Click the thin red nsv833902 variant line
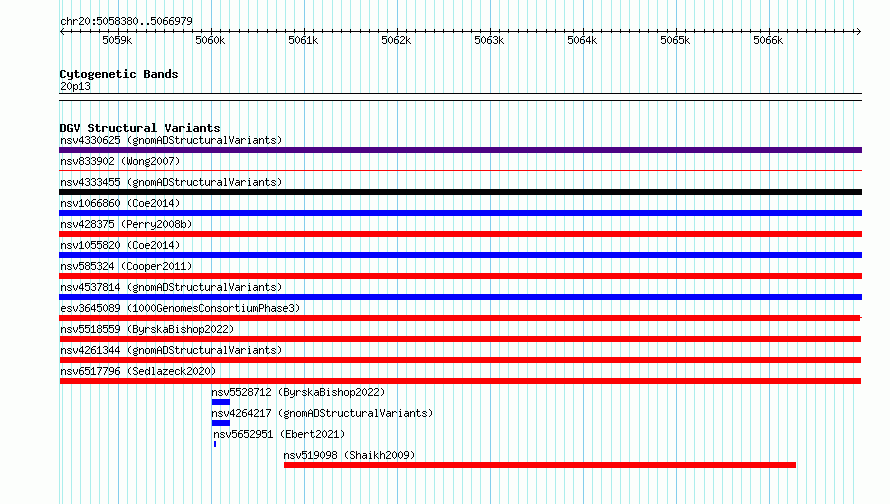Image resolution: width=890 pixels, height=504 pixels. point(460,170)
